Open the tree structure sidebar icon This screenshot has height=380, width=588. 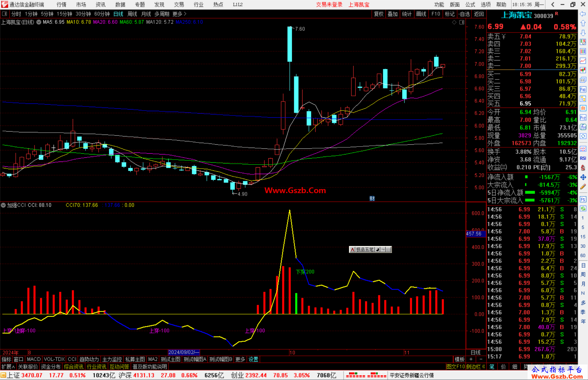pos(583,99)
